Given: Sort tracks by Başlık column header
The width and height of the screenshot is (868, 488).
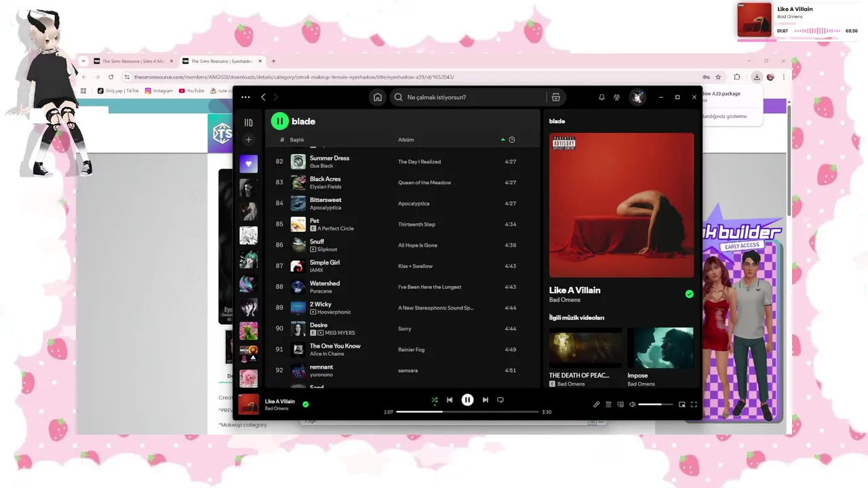Looking at the screenshot, I should [x=297, y=140].
